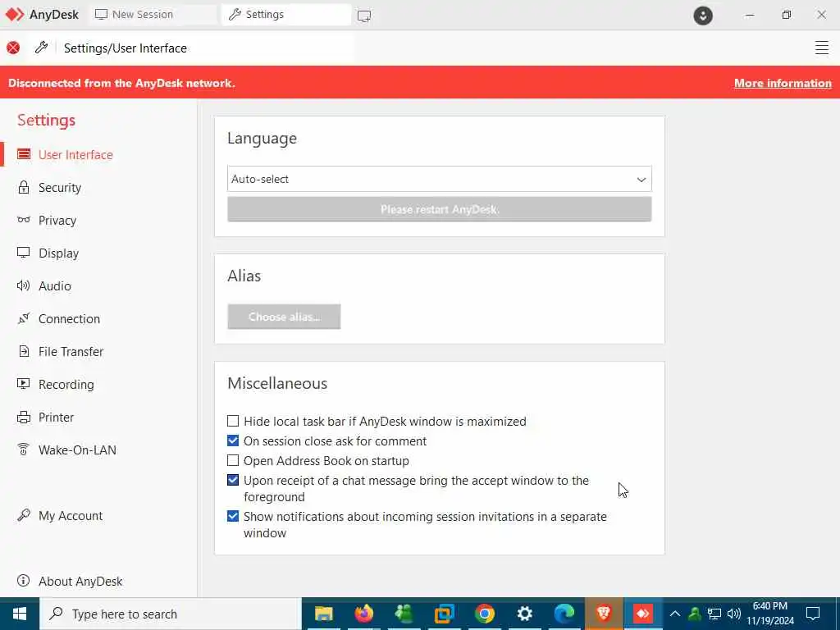Open My Account section
This screenshot has height=630, width=840.
click(x=71, y=515)
